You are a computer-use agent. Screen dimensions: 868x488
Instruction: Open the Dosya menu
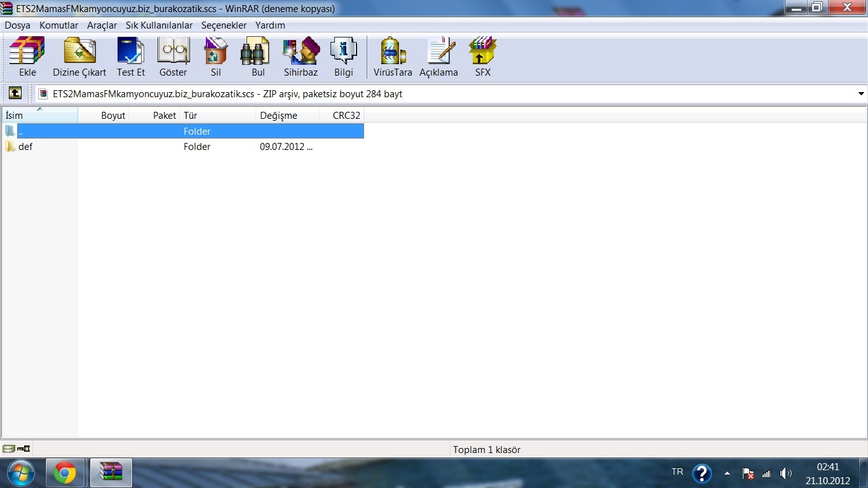(18, 25)
